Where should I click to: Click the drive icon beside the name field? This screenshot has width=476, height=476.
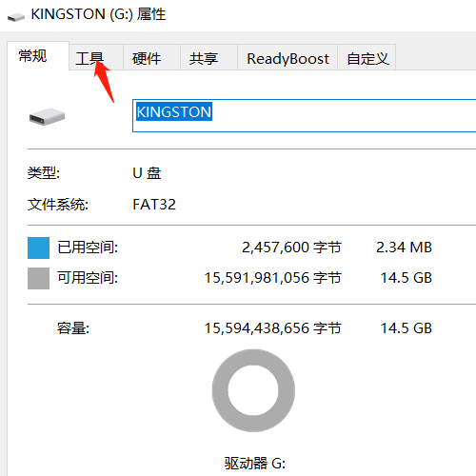(x=47, y=117)
